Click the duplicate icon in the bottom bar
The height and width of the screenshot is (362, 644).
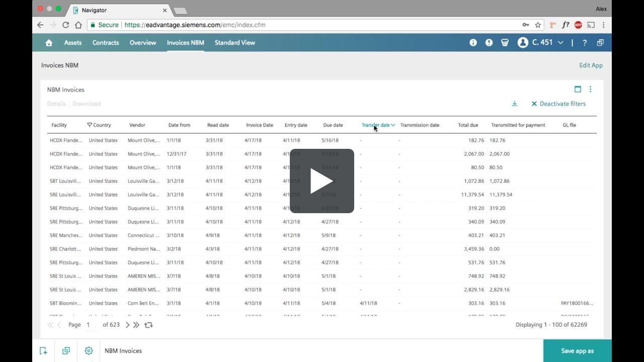coord(66,351)
